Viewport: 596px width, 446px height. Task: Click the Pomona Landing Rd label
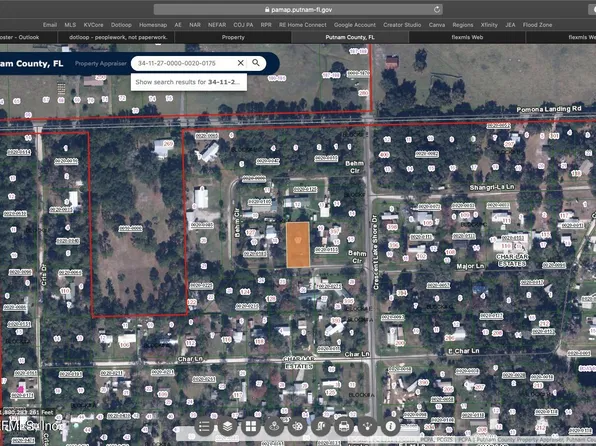click(x=549, y=109)
